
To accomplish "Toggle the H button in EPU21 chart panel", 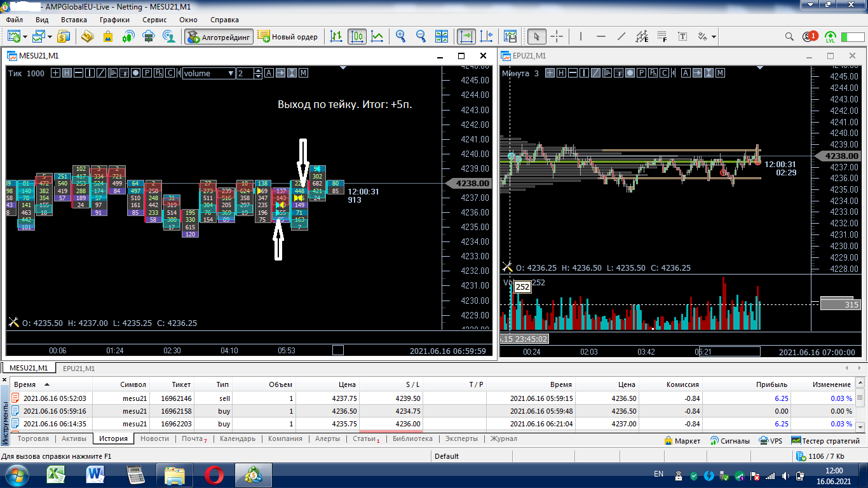I will [561, 73].
